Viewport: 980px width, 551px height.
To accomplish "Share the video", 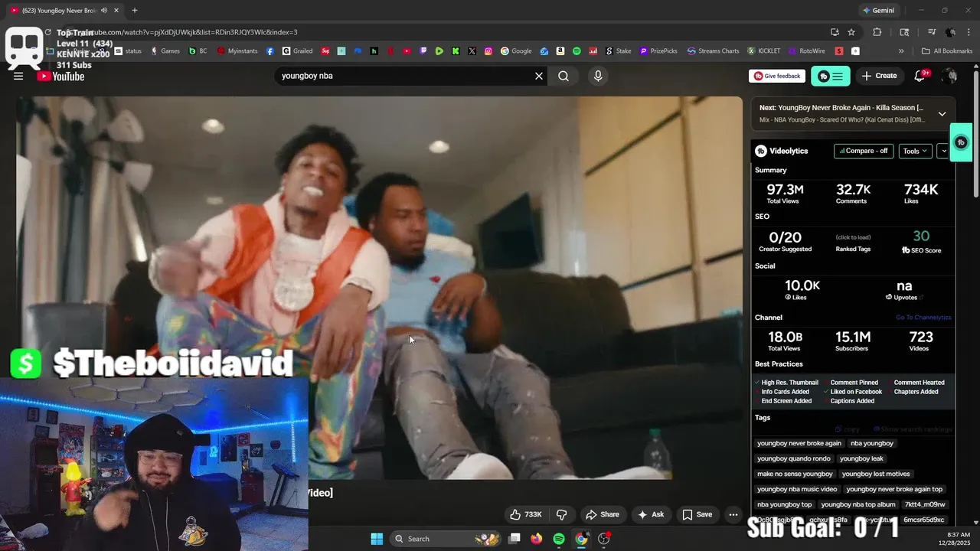I will click(x=602, y=514).
